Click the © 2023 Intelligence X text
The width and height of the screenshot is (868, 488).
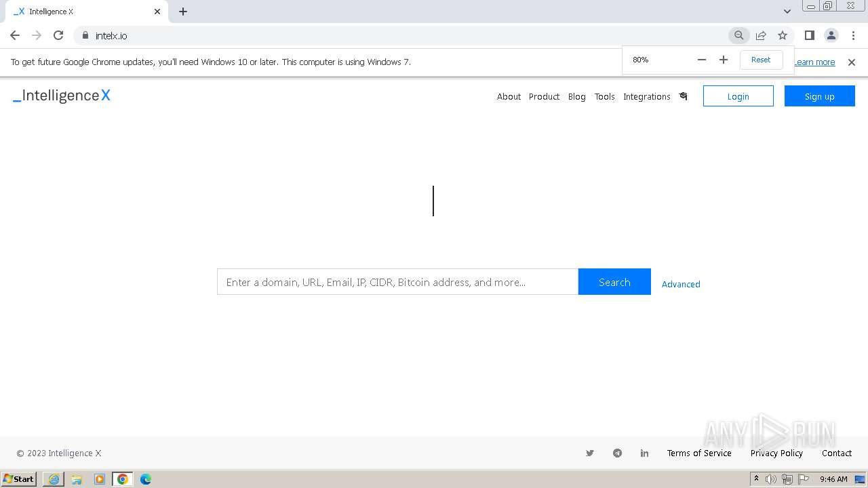pyautogui.click(x=59, y=453)
